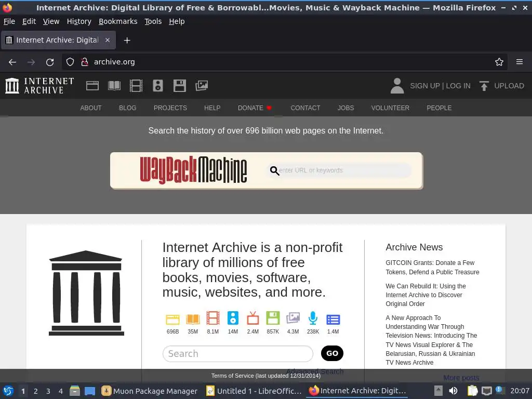The image size is (532, 399).
Task: Click the upload arrow icon
Action: [484, 86]
